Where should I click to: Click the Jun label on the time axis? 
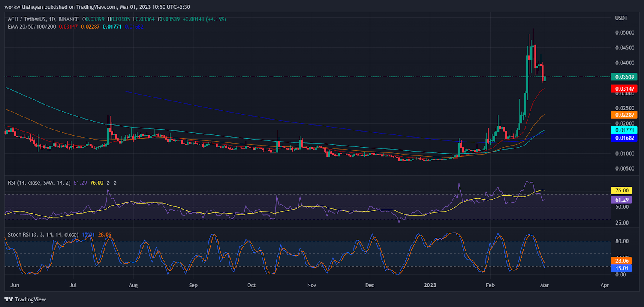tap(15, 285)
